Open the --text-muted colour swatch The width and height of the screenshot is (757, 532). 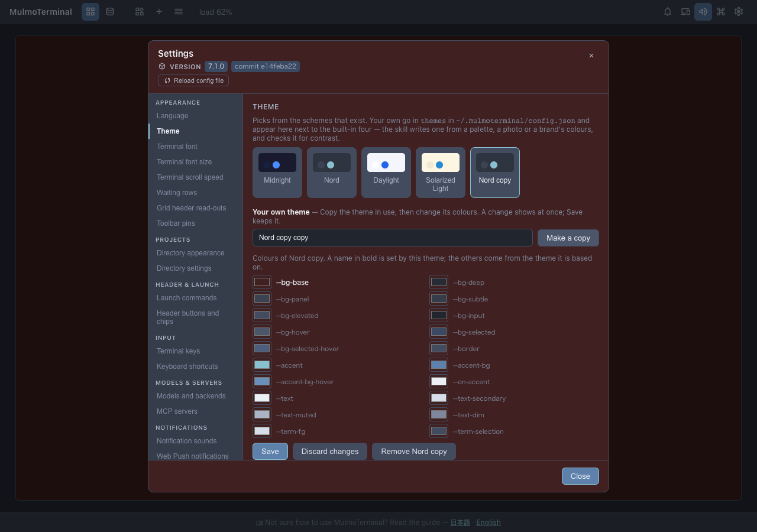click(x=262, y=415)
